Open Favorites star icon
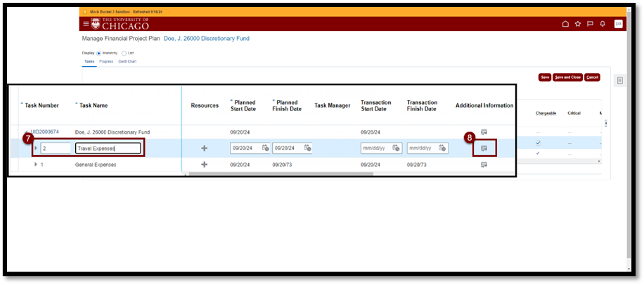 [577, 24]
